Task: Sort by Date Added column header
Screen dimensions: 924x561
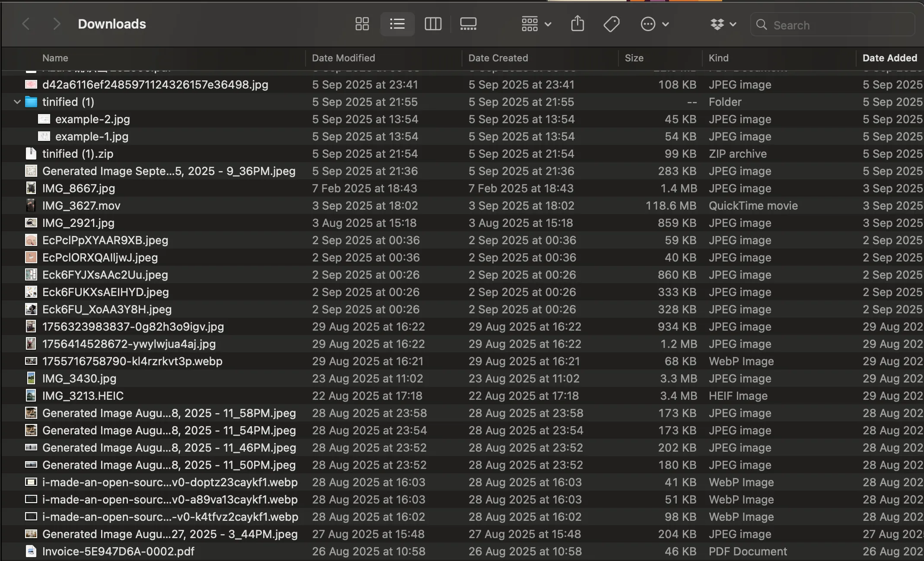Action: 889,58
